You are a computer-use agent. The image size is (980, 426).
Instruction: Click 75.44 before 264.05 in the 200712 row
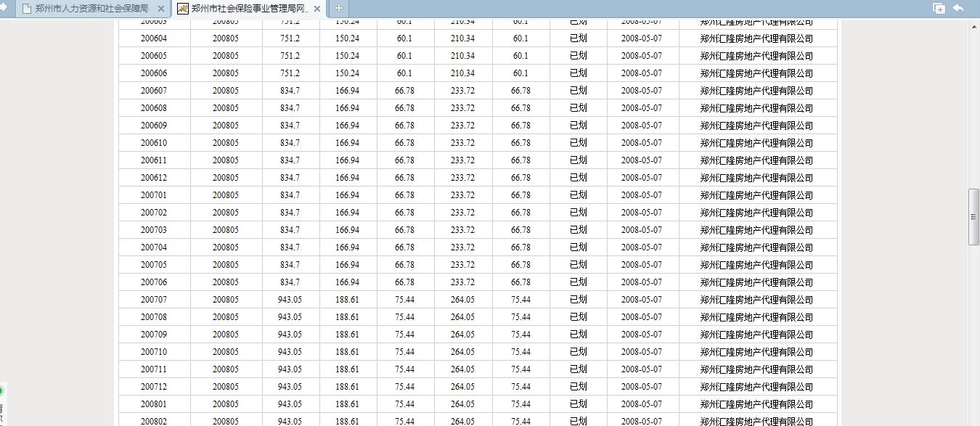click(x=405, y=387)
